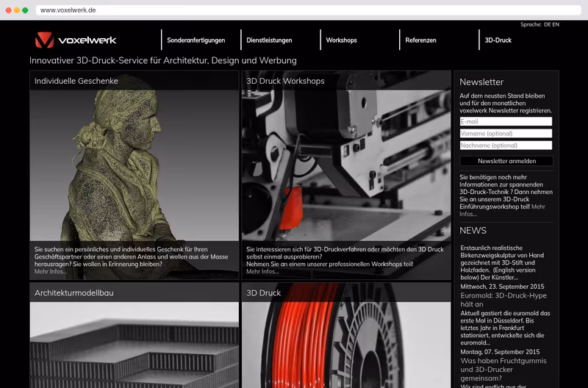588x388 pixels.
Task: Focus the Vorname (optional) field
Action: (x=506, y=134)
